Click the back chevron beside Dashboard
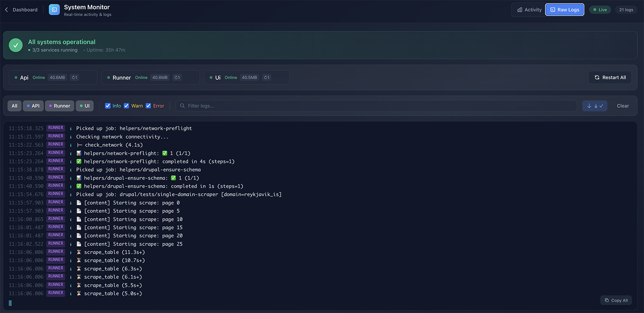The image size is (644, 313). coord(6,10)
